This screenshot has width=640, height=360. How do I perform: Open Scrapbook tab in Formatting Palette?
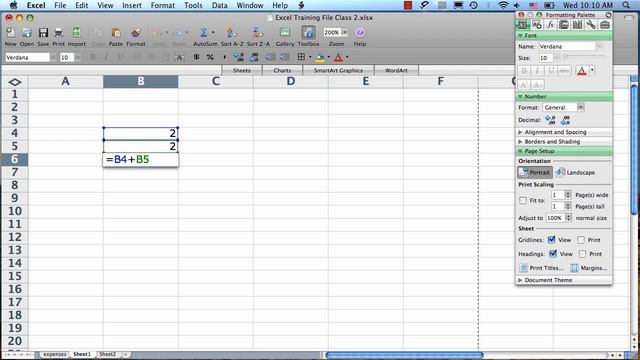pos(564,25)
